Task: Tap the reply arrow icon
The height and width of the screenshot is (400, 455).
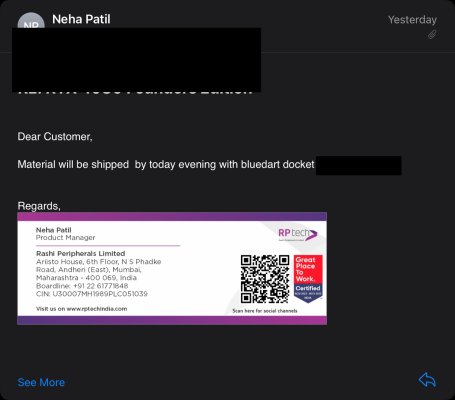Action: tap(427, 380)
